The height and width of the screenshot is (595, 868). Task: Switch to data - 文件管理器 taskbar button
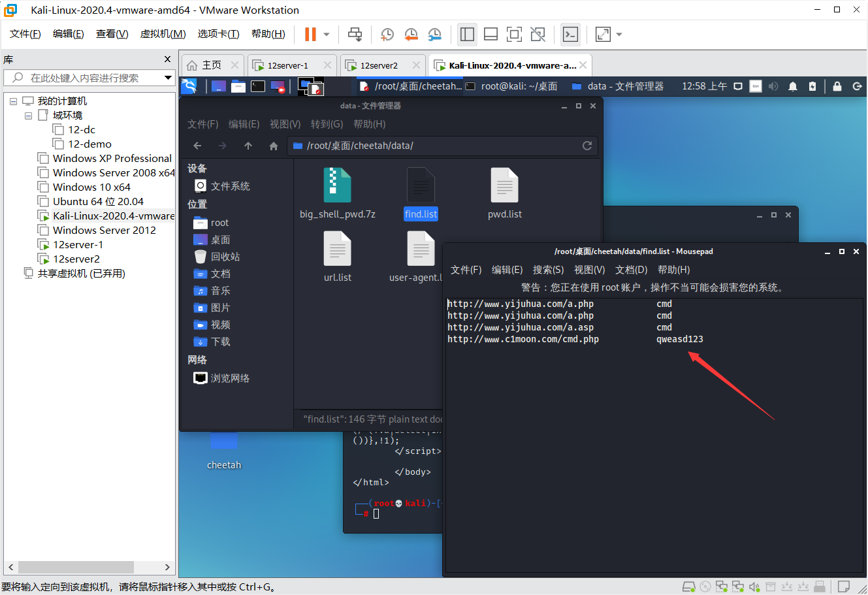coord(618,86)
